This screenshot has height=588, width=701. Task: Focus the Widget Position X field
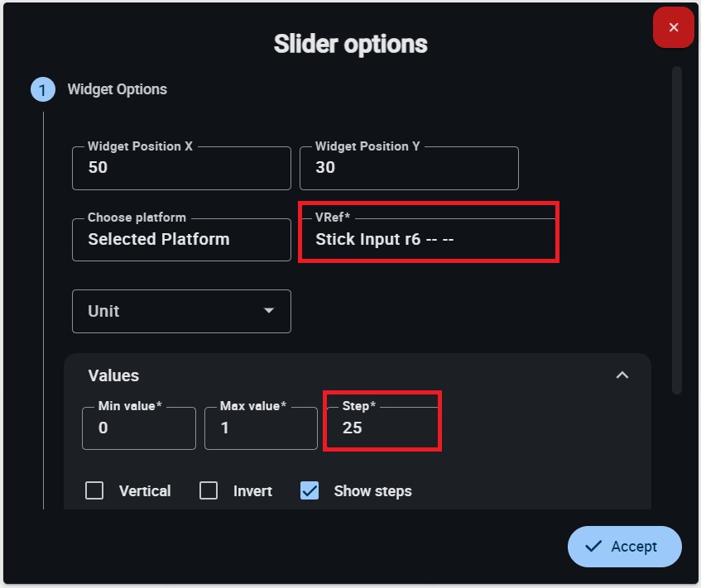(181, 168)
